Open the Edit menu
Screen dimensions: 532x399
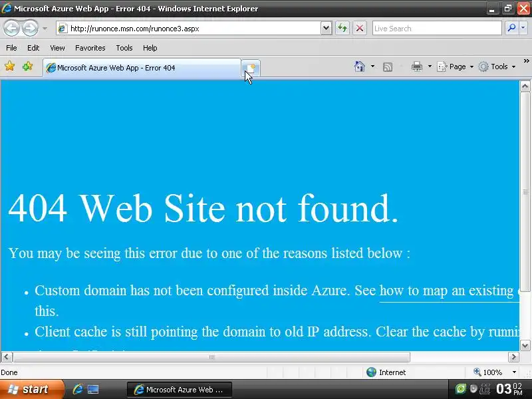tap(33, 48)
